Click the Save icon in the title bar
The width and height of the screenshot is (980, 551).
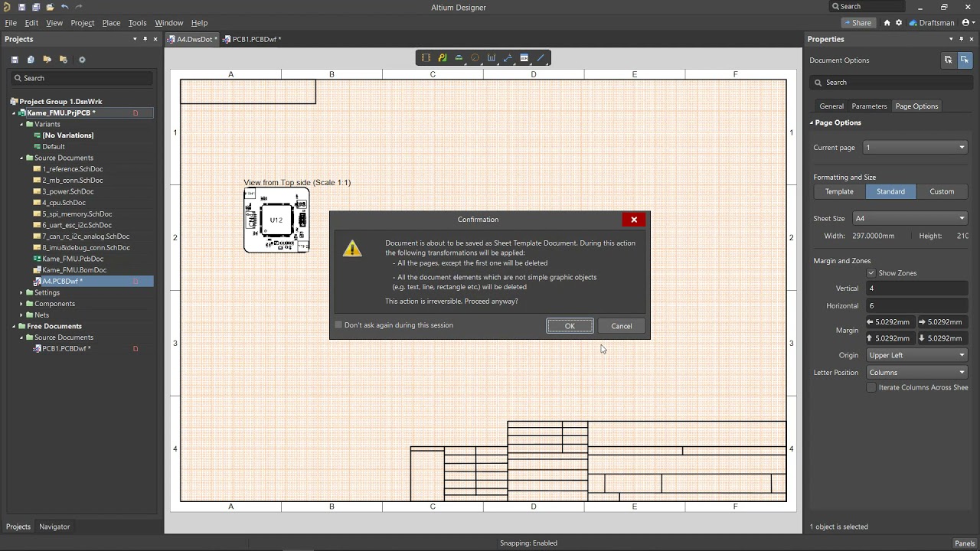pos(21,7)
